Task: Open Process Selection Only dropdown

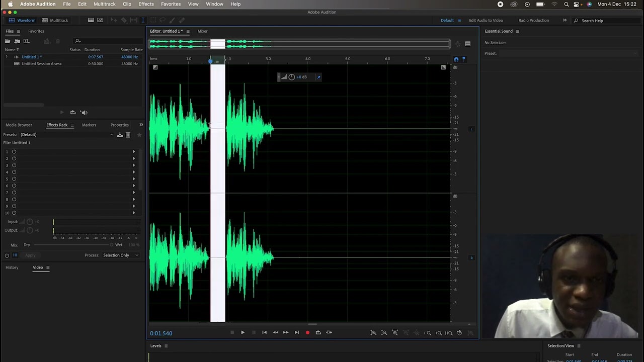Action: coord(121,255)
